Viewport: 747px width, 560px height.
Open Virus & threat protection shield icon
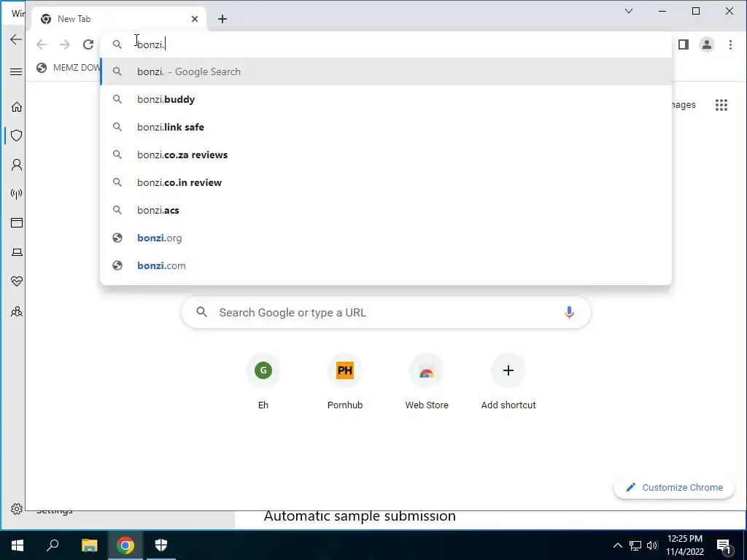point(17,135)
